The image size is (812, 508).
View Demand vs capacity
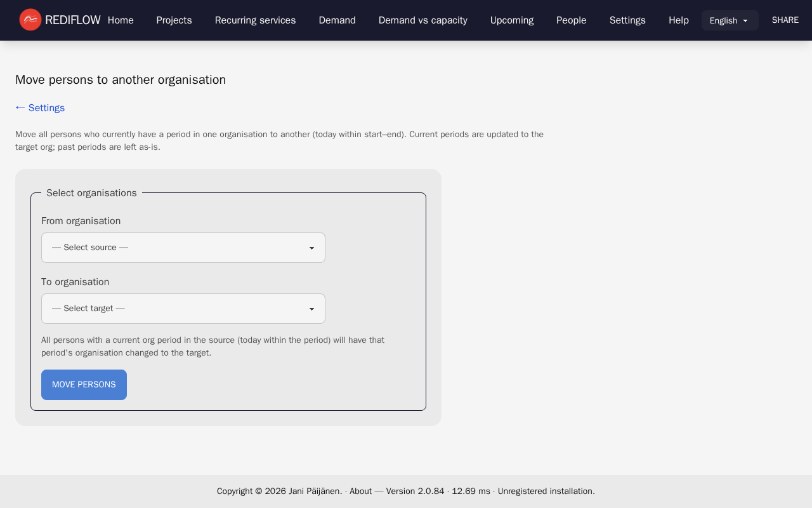tap(422, 20)
